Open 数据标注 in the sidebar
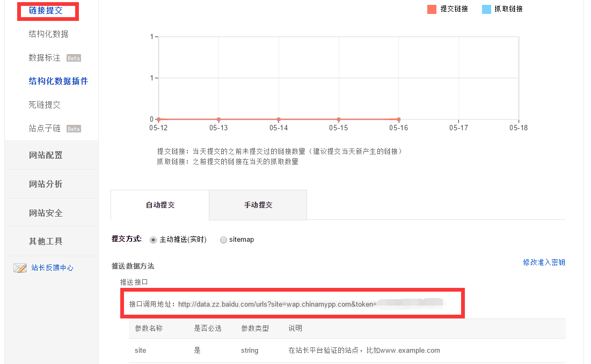 point(45,57)
